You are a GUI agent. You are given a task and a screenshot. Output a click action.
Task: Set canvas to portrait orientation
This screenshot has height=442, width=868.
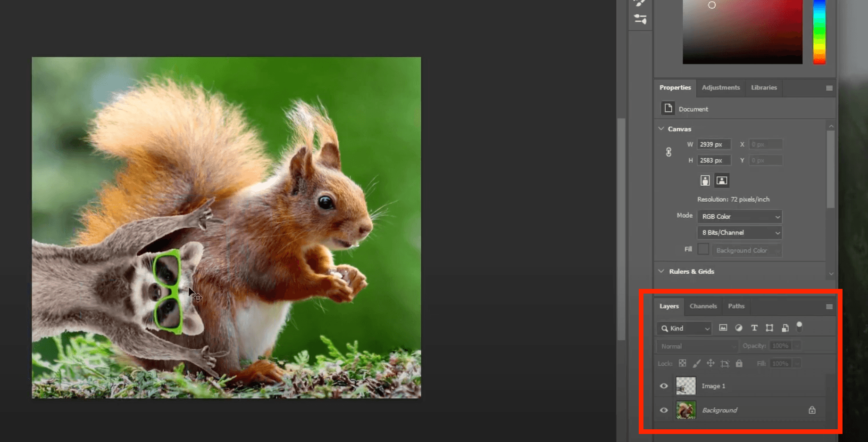click(705, 180)
